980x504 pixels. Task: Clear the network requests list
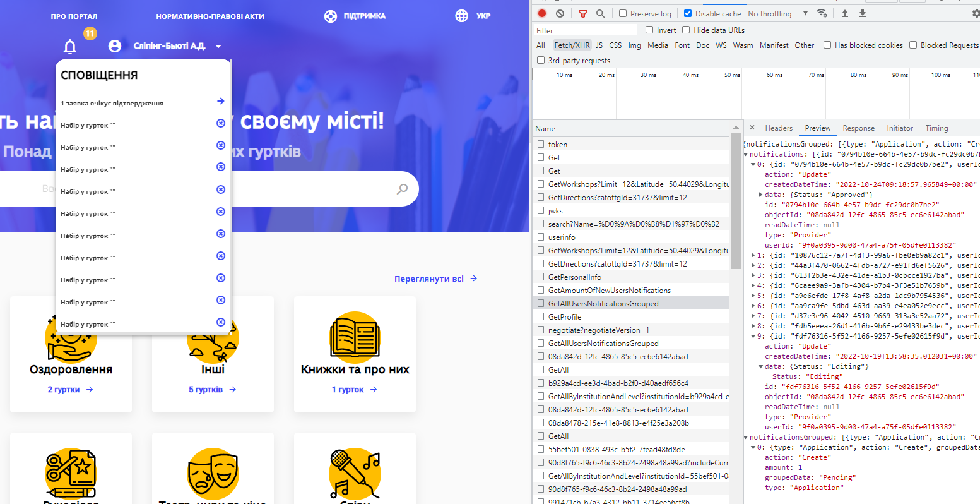click(x=558, y=13)
